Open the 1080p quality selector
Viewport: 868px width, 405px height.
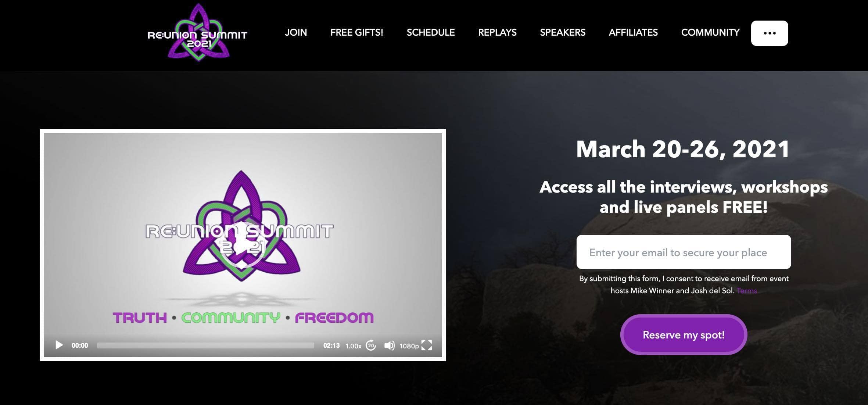click(x=409, y=346)
